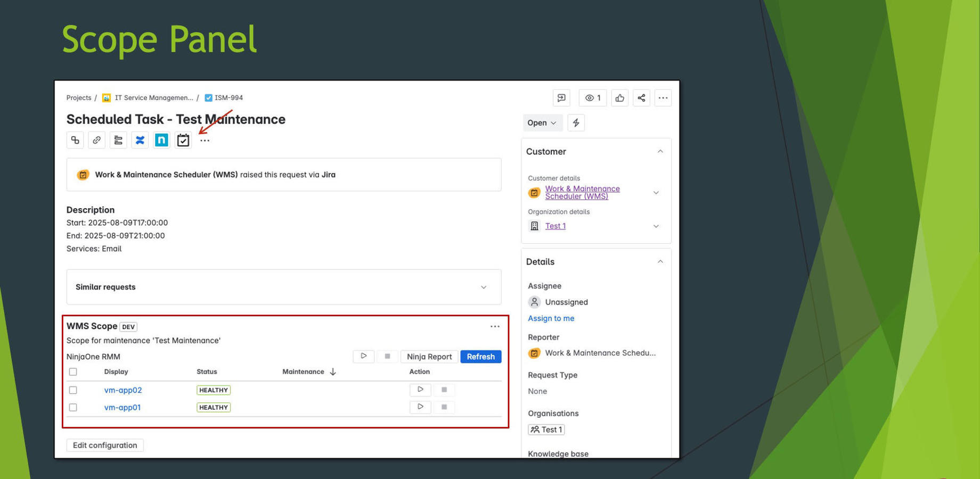Image resolution: width=980 pixels, height=479 pixels.
Task: Collapse the Customer panel
Action: pyautogui.click(x=660, y=152)
